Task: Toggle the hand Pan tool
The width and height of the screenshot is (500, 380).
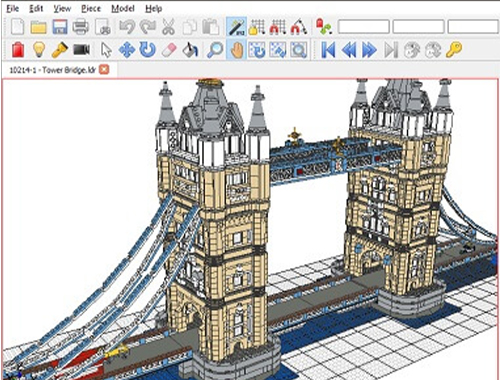Action: click(x=236, y=50)
